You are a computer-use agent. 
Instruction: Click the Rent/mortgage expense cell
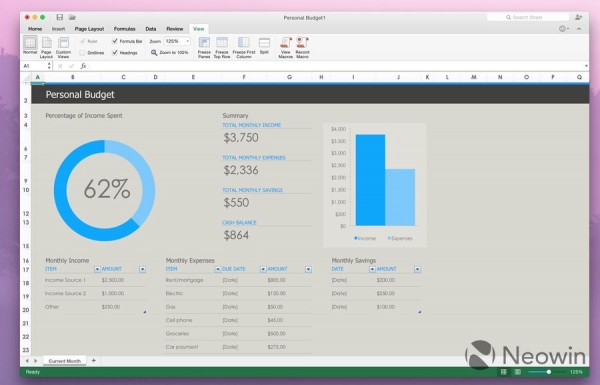184,280
